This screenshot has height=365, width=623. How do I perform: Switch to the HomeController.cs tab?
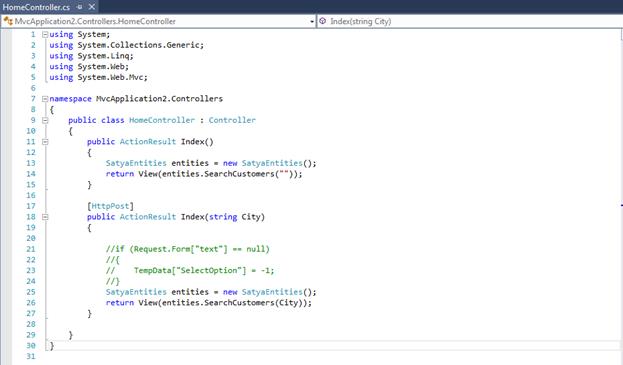coord(36,7)
